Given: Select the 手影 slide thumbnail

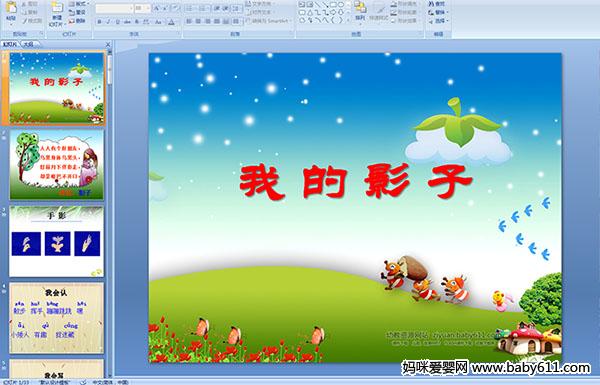Looking at the screenshot, I should coord(57,241).
